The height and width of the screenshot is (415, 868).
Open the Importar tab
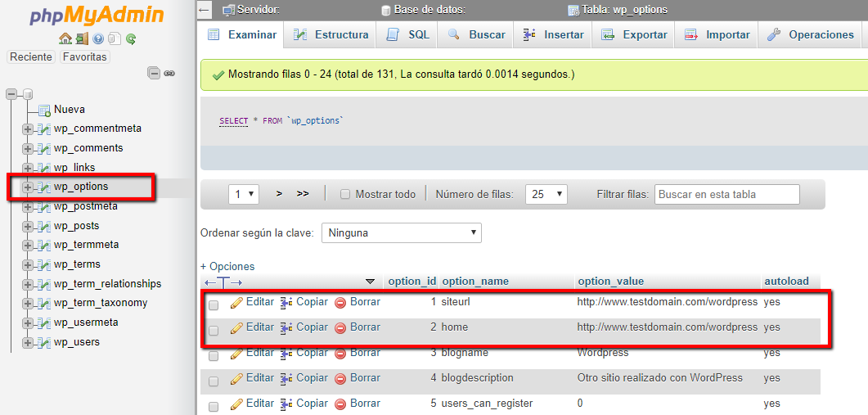click(x=717, y=35)
